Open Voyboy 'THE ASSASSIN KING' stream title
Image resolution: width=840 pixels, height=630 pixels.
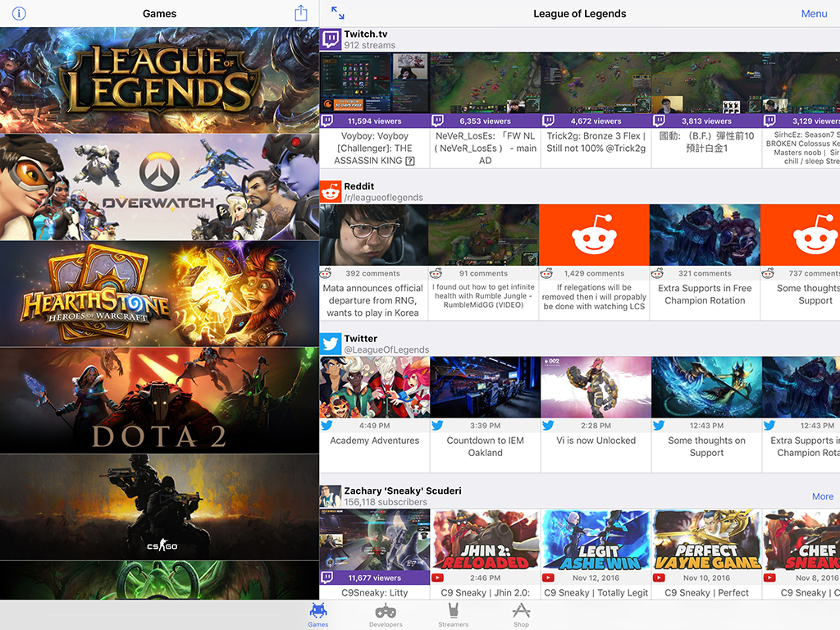[374, 148]
